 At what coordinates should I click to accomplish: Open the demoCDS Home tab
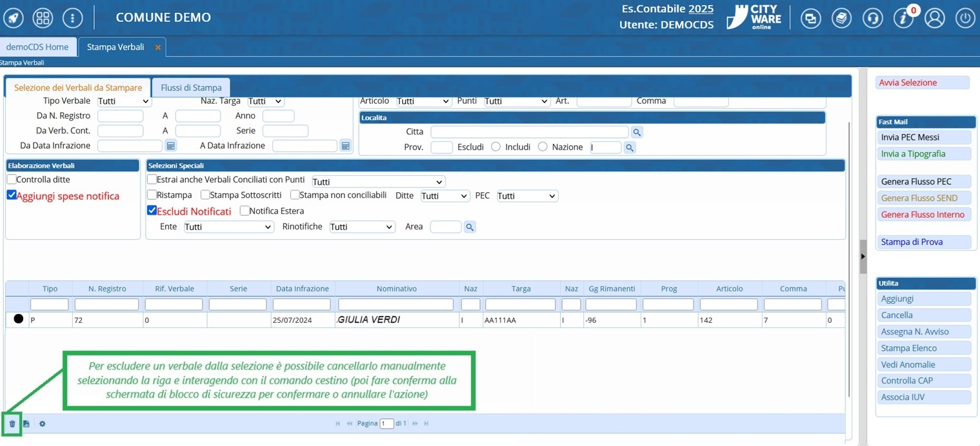click(x=37, y=47)
